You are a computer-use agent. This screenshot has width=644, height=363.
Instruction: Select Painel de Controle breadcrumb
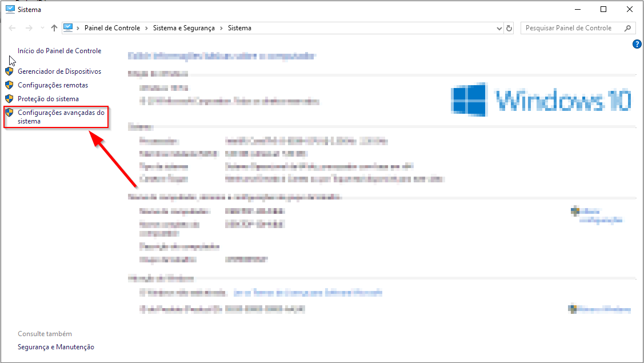112,28
